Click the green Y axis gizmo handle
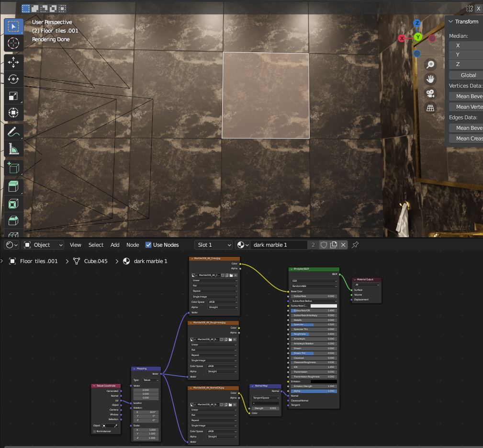 (418, 37)
